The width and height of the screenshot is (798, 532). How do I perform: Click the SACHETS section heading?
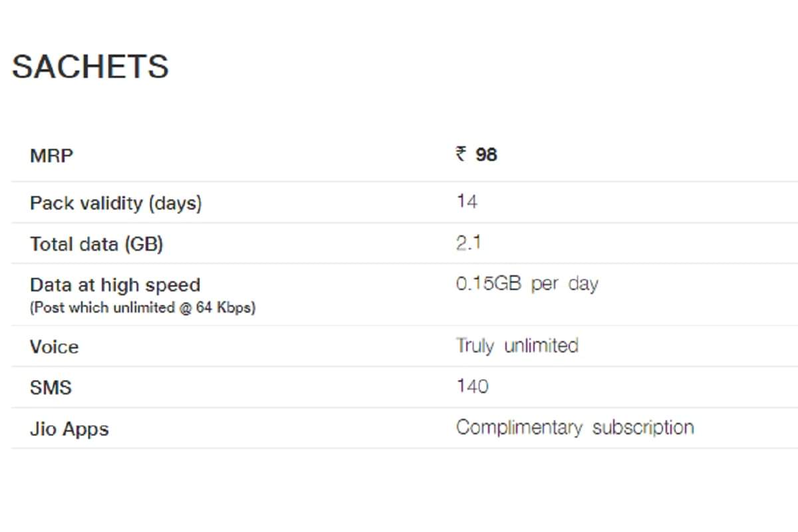tap(90, 67)
